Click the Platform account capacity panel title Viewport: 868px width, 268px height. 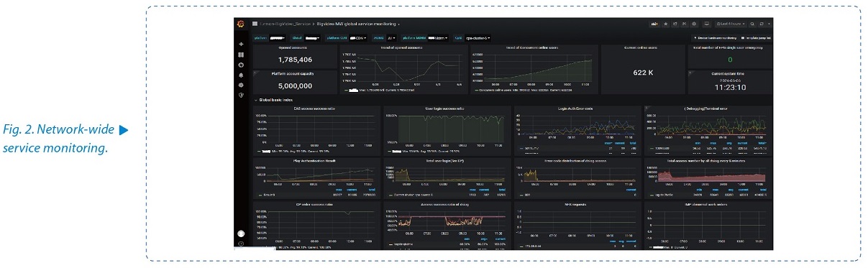click(x=293, y=73)
